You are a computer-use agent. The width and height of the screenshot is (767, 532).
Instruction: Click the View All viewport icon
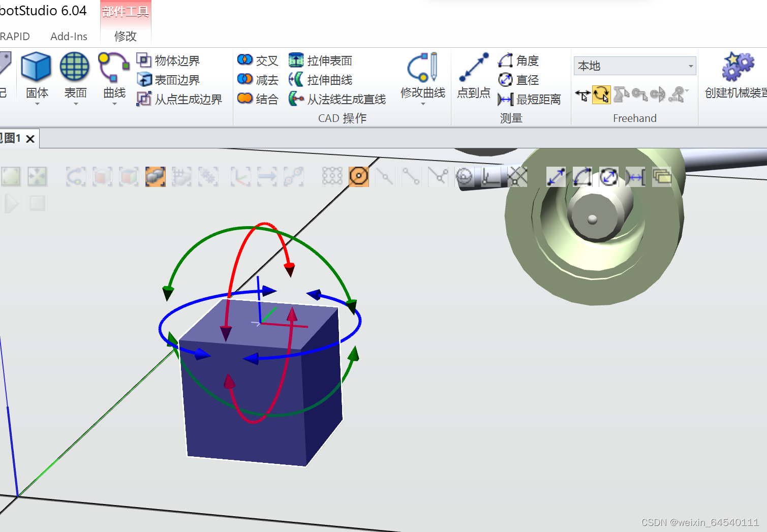pyautogui.click(x=11, y=177)
